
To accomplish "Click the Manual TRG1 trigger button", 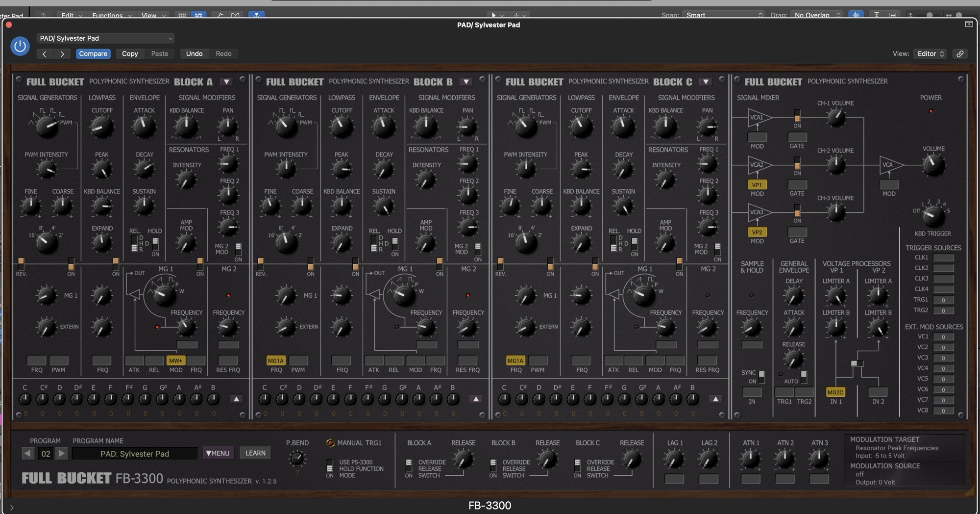I will coord(330,443).
